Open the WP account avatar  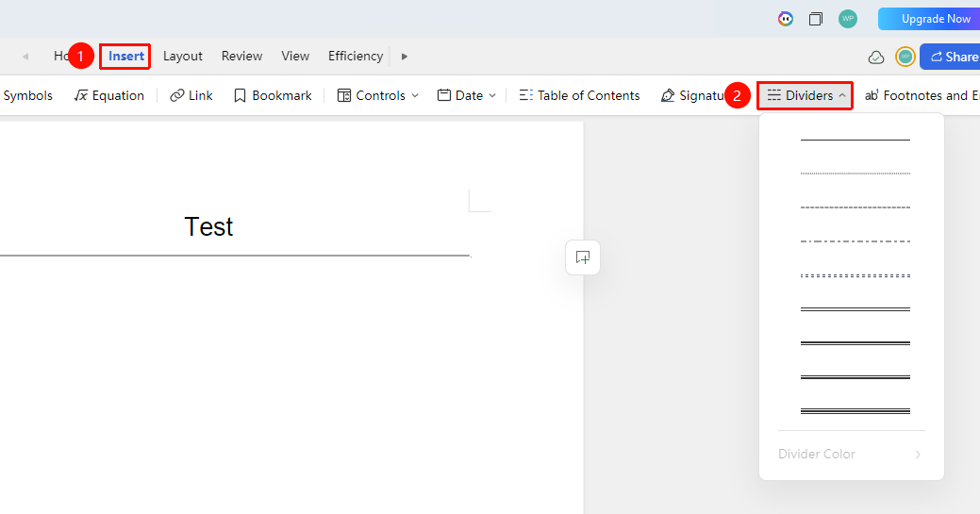(848, 19)
